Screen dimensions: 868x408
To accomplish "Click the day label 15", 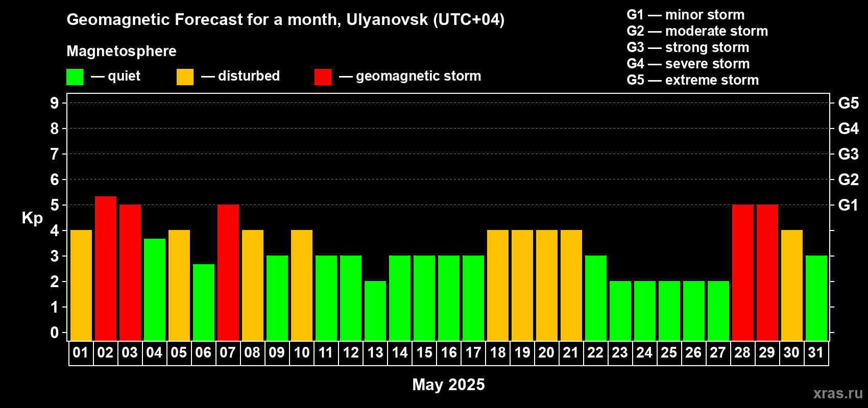I will click(x=424, y=353).
